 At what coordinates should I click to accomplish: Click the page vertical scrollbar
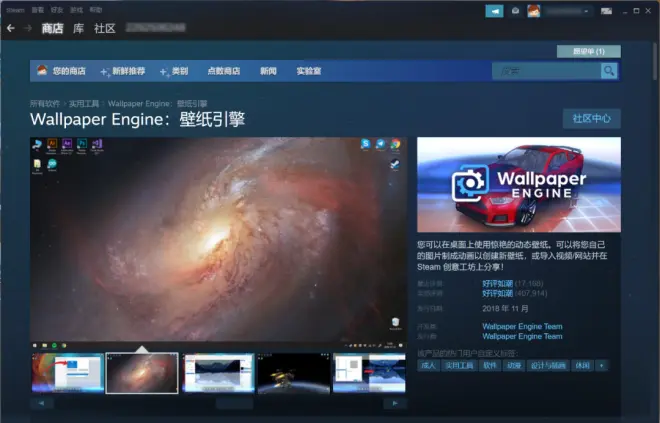pyautogui.click(x=655, y=61)
